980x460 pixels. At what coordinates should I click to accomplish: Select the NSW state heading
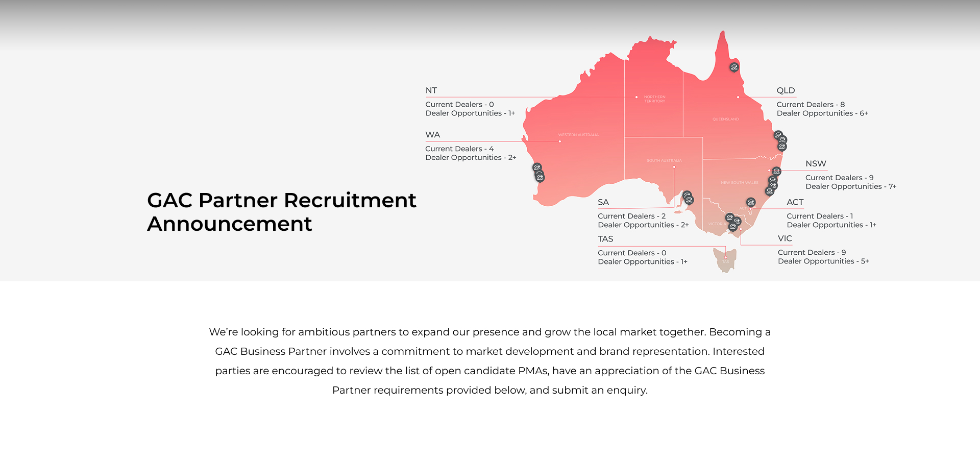pyautogui.click(x=816, y=163)
